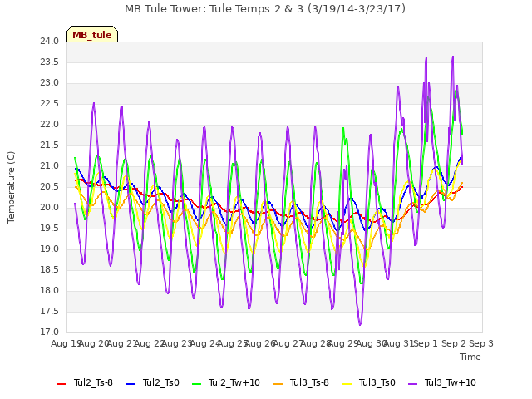Image resolution: width=532 pixels, height=399 pixels.
Task: Click the Sep 3 x-axis label
Action: coord(481,343)
